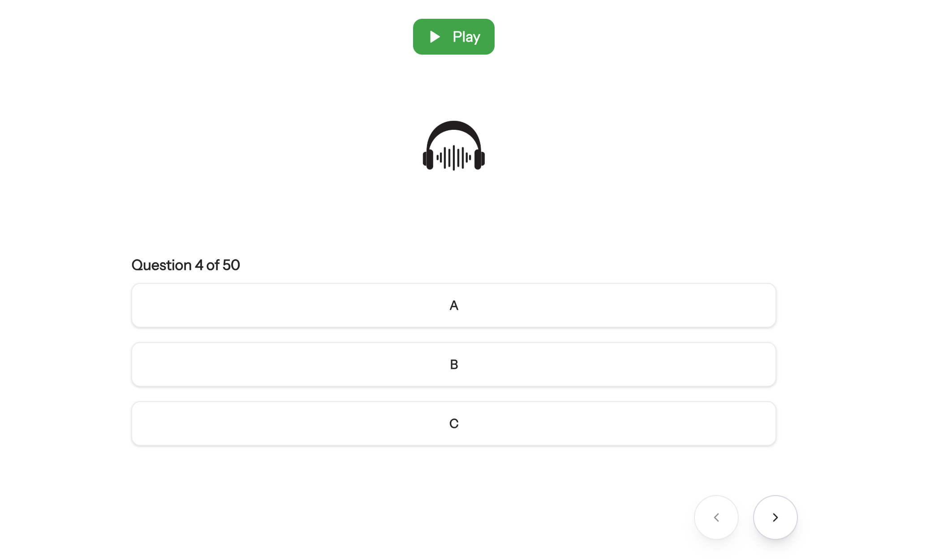This screenshot has width=948, height=560.
Task: Choose answer option B
Action: point(453,364)
